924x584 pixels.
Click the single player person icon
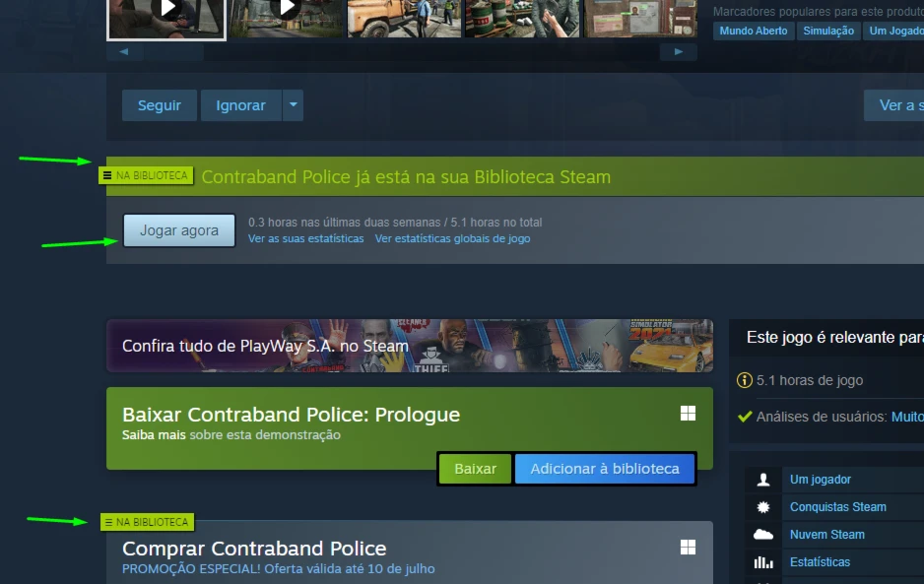pyautogui.click(x=763, y=480)
